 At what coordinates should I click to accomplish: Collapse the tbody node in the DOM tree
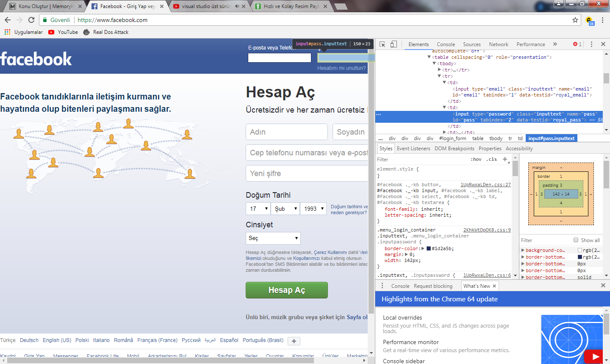[x=434, y=63]
